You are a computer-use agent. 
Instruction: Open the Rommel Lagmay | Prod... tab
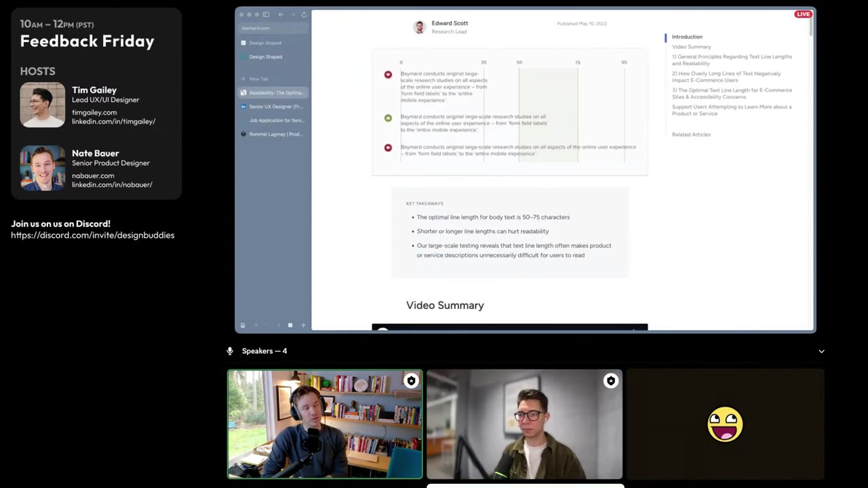point(273,134)
